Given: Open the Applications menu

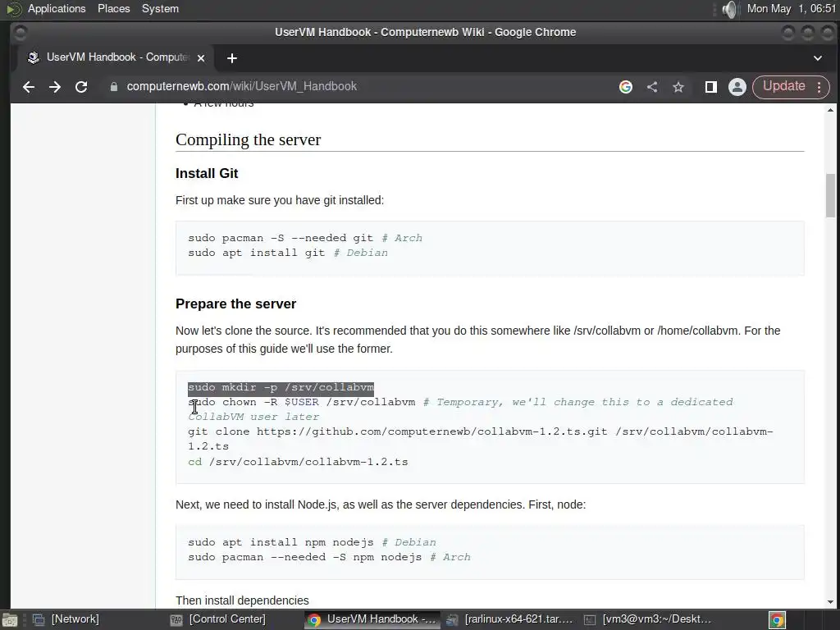Looking at the screenshot, I should (57, 8).
